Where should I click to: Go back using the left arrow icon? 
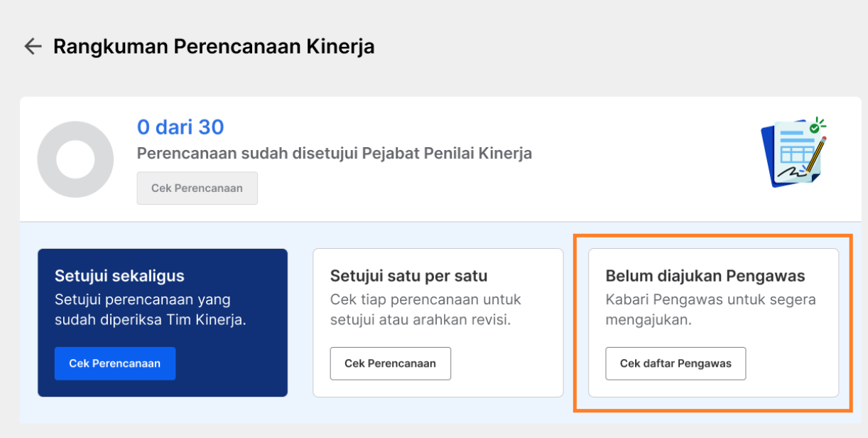click(x=33, y=47)
